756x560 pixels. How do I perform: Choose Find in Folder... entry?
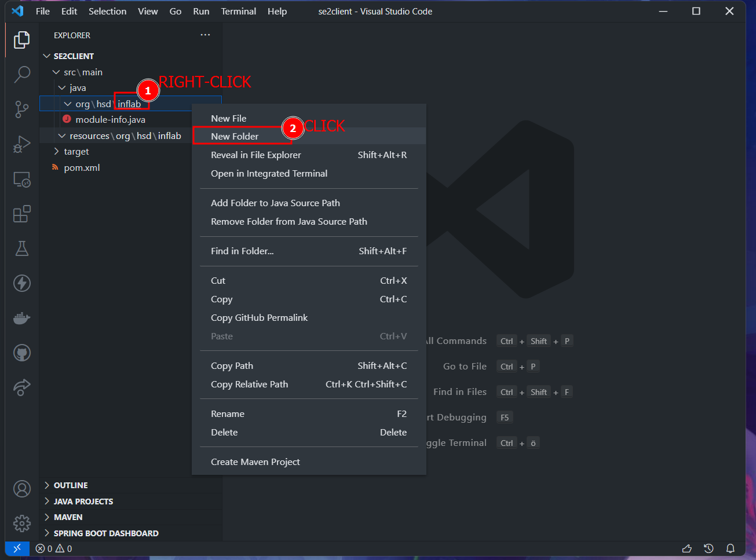(309, 251)
